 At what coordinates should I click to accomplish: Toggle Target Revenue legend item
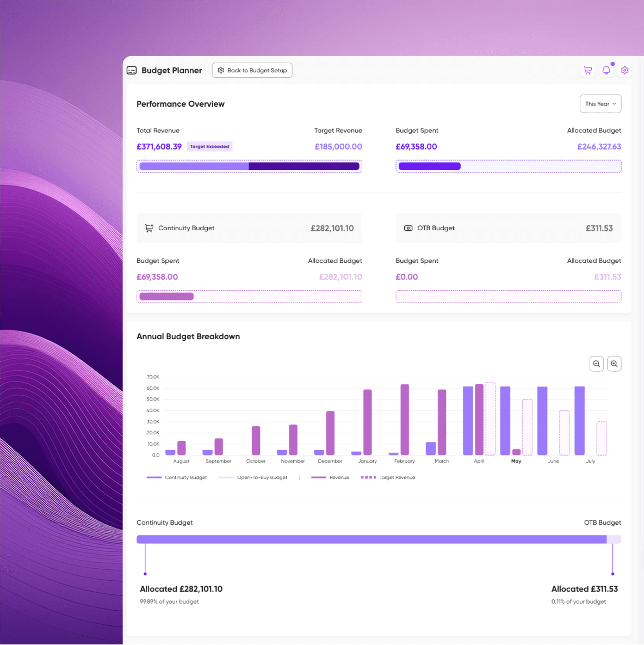pos(388,477)
